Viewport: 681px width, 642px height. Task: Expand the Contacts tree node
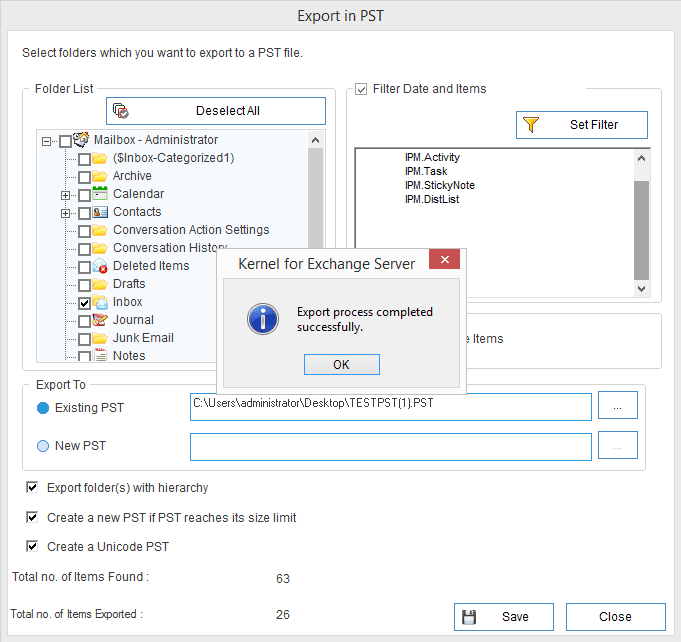pos(65,213)
